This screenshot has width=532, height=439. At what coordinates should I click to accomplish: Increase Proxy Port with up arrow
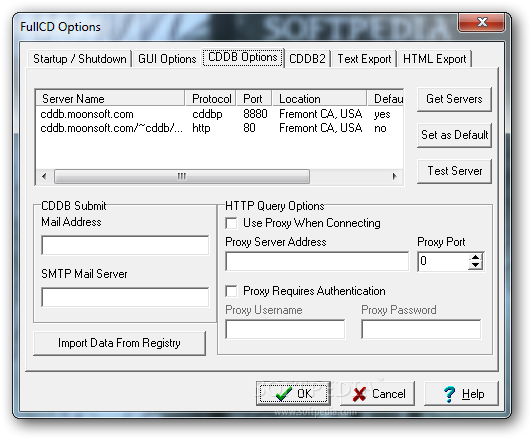point(476,257)
